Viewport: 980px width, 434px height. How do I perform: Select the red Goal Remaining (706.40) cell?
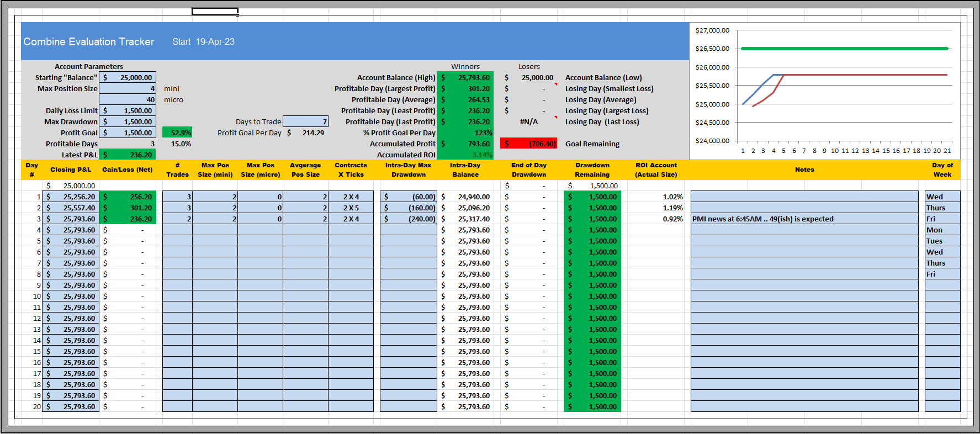point(528,144)
